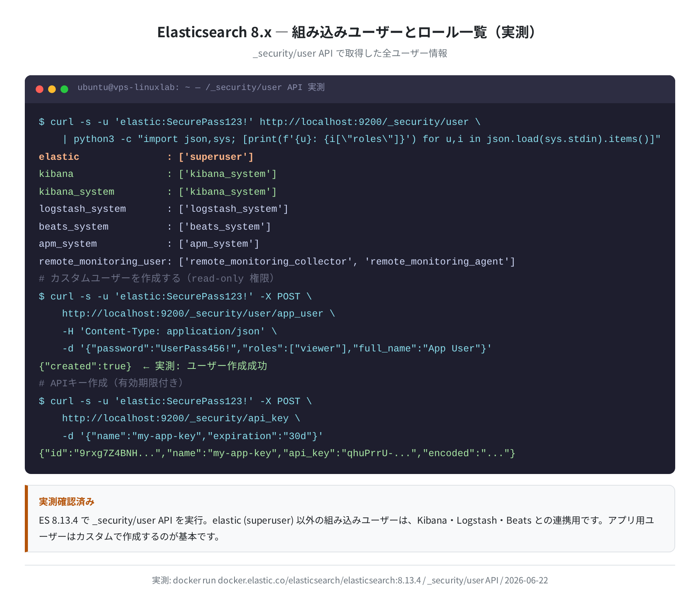Click the -d payload with my-app-key expiration
The width and height of the screenshot is (700, 602).
click(x=193, y=436)
